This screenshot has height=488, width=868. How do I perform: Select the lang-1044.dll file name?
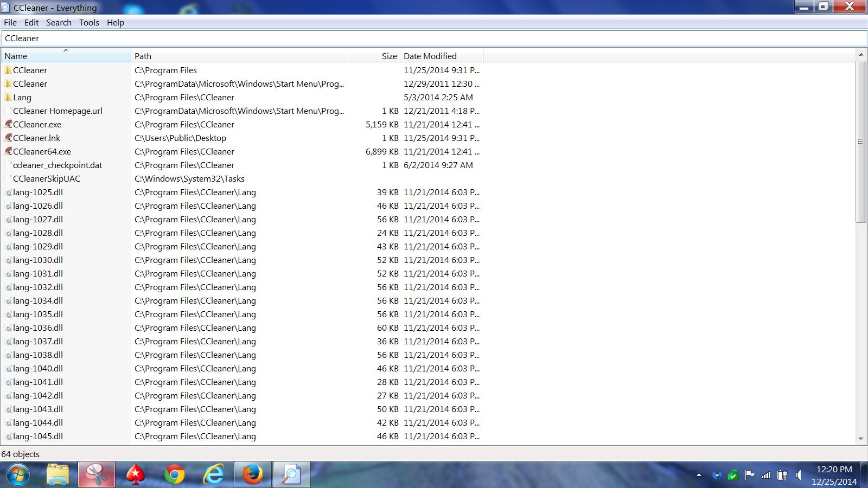point(38,422)
